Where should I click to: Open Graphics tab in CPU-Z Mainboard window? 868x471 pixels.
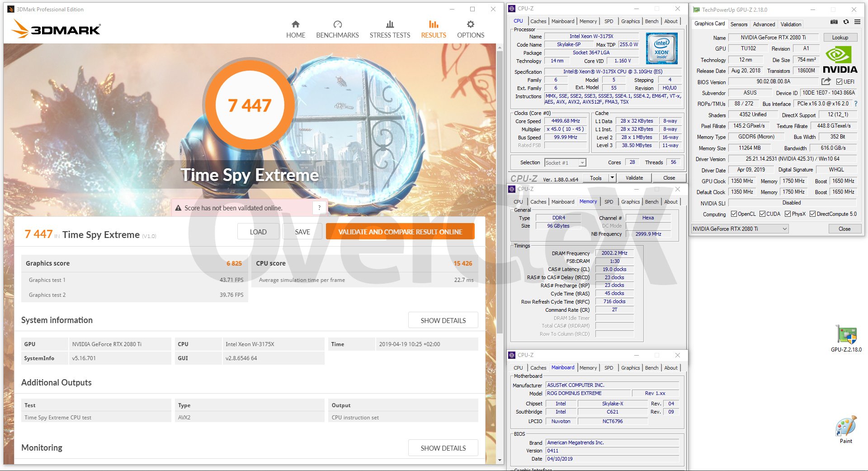click(630, 368)
